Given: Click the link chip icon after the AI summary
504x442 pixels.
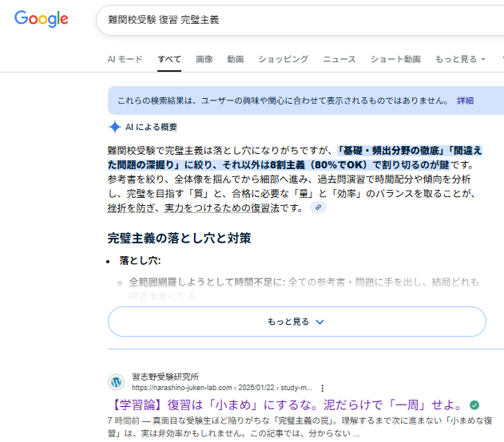Looking at the screenshot, I should click(x=319, y=207).
